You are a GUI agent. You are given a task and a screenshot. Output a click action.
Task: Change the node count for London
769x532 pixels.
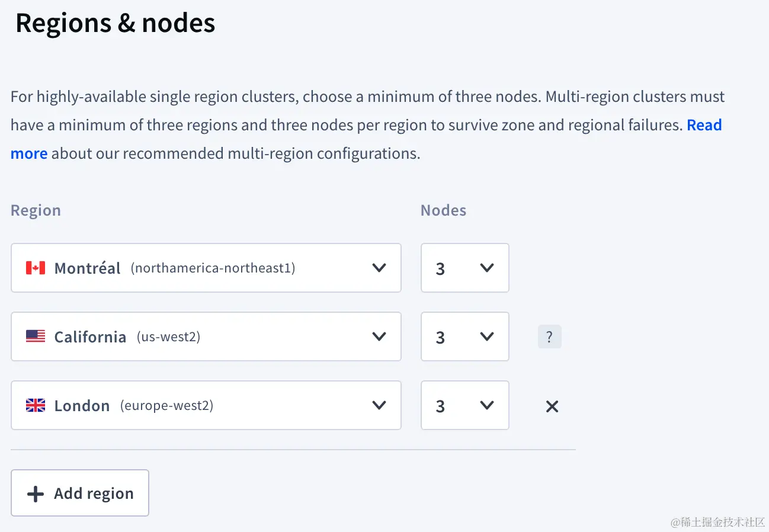[x=465, y=405]
